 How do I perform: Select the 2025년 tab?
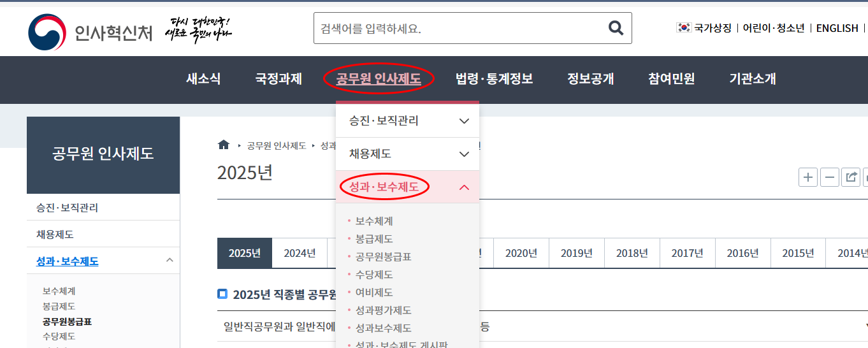[245, 253]
